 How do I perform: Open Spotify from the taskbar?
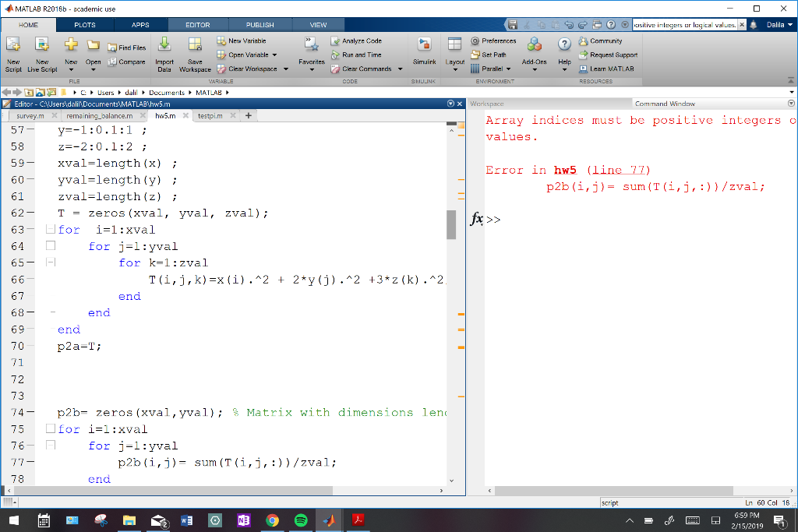pos(301,520)
